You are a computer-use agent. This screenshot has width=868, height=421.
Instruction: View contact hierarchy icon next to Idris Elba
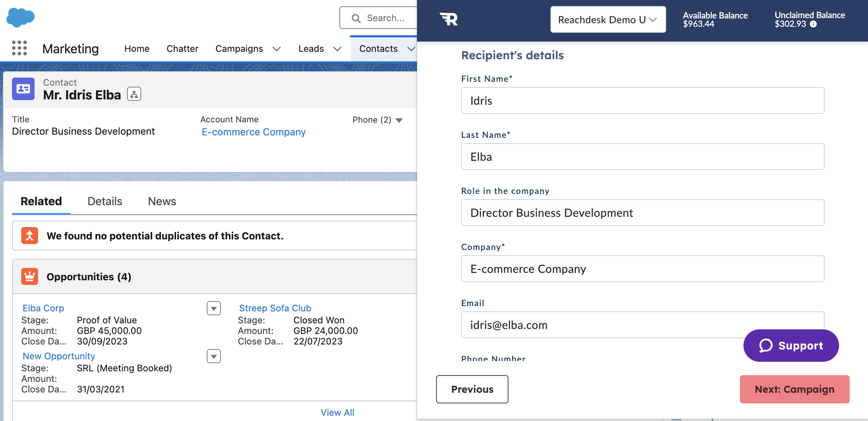pyautogui.click(x=134, y=94)
